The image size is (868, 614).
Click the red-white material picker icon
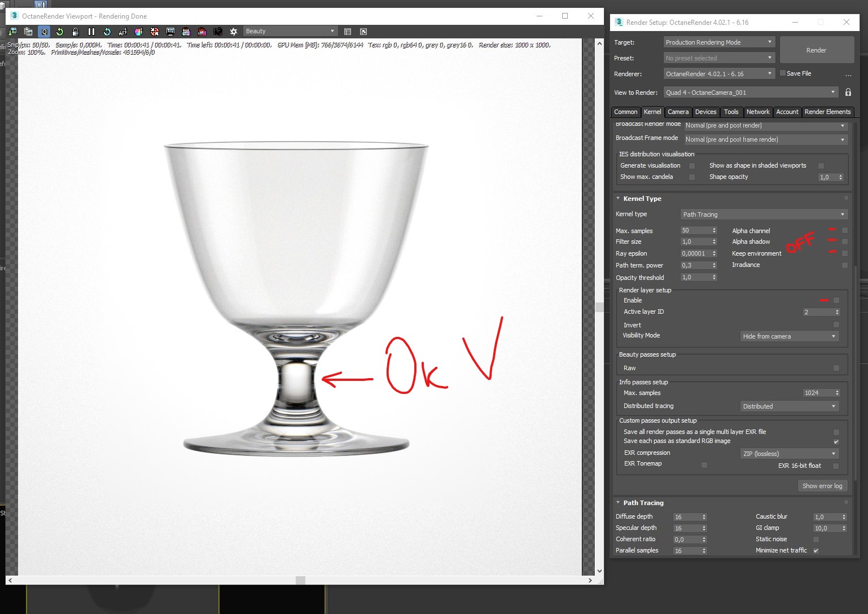pos(155,32)
